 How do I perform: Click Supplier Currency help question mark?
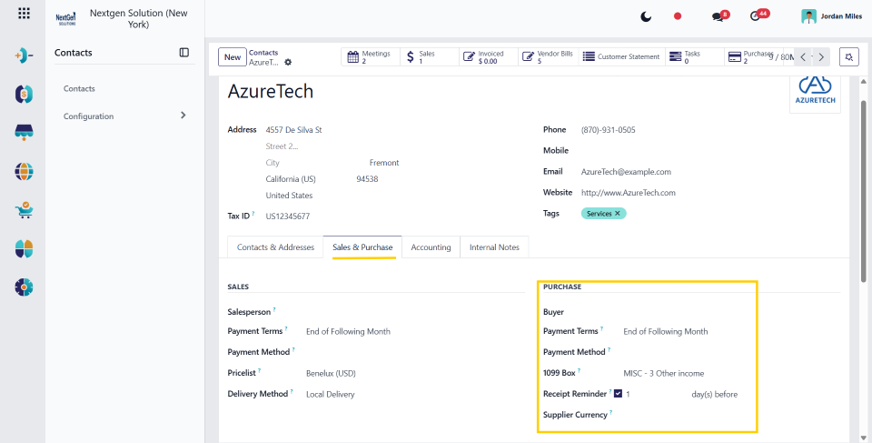[611, 412]
